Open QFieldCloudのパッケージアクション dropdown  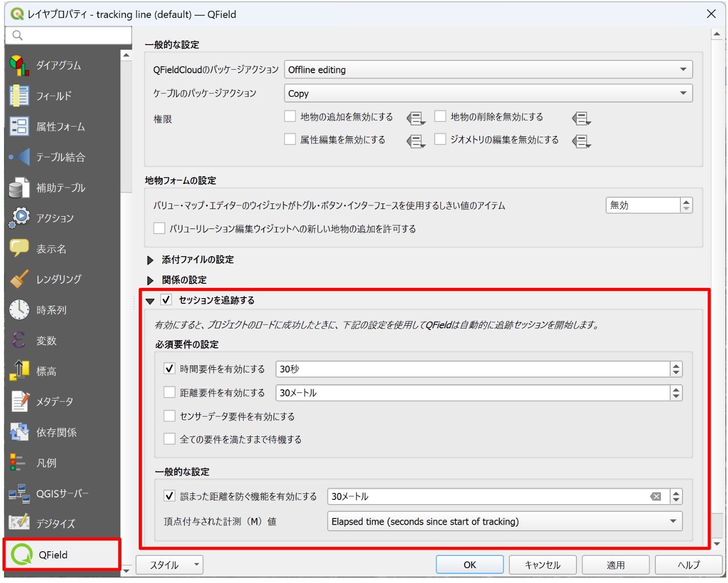488,70
